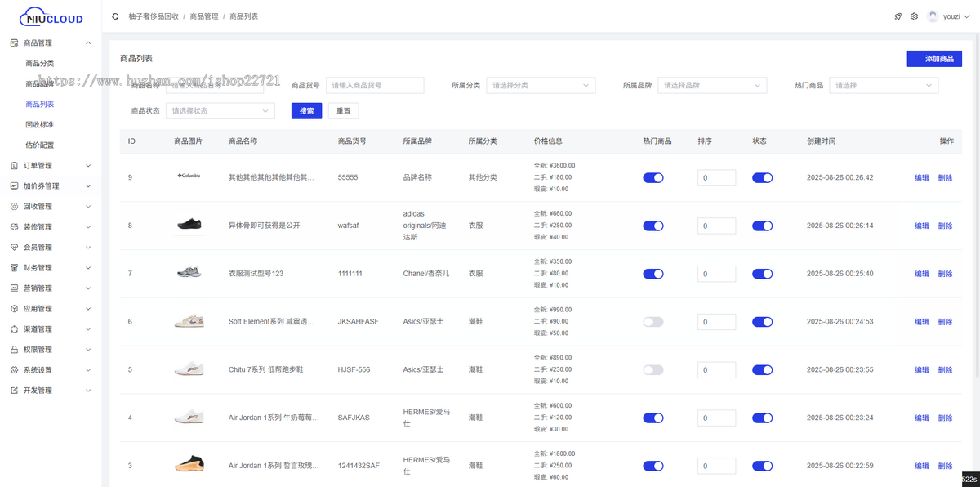Collapse the 商品管理 sidebar section
The width and height of the screenshot is (980, 487).
pos(45,42)
